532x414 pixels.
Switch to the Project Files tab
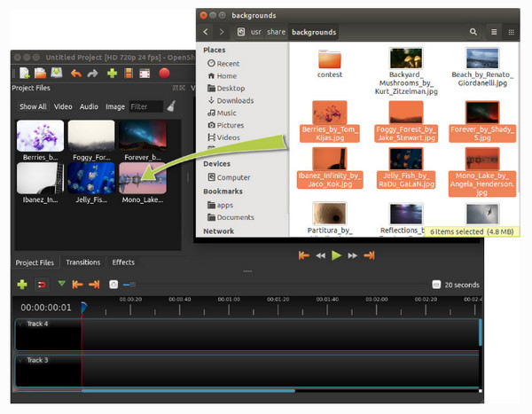pyautogui.click(x=35, y=262)
